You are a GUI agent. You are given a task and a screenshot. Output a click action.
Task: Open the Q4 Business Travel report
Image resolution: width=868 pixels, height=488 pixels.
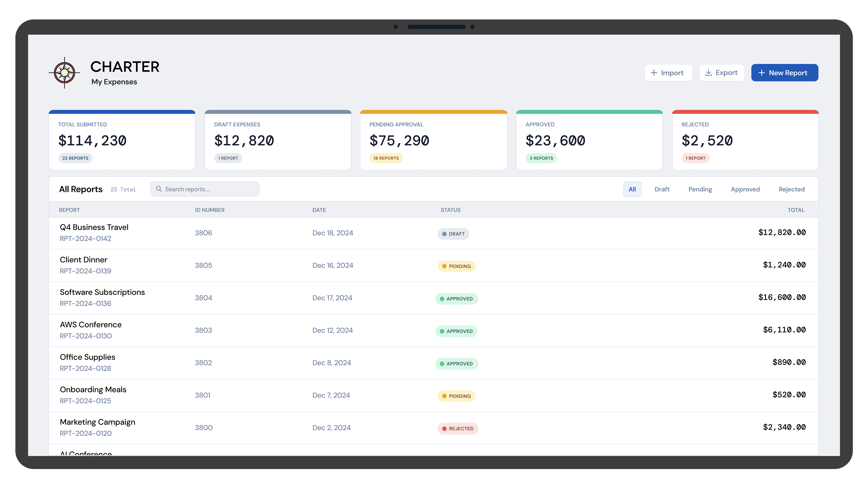(94, 227)
